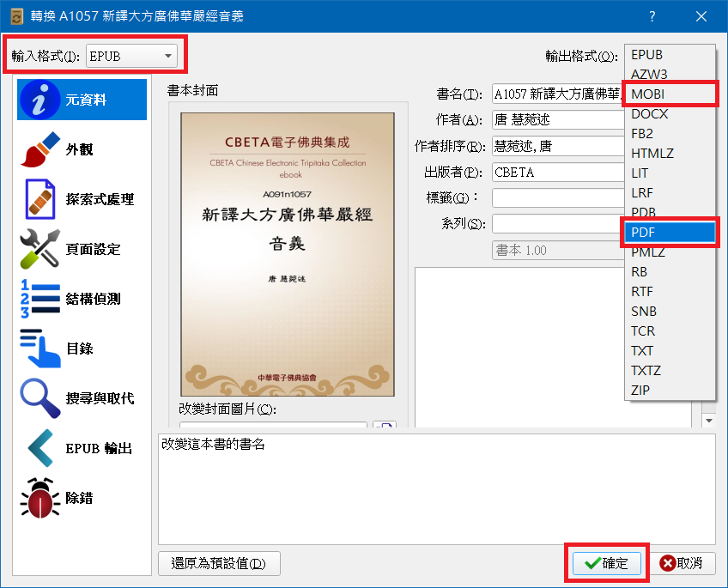728x588 pixels.
Task: Click the book cover thumbnail
Action: pos(288,254)
